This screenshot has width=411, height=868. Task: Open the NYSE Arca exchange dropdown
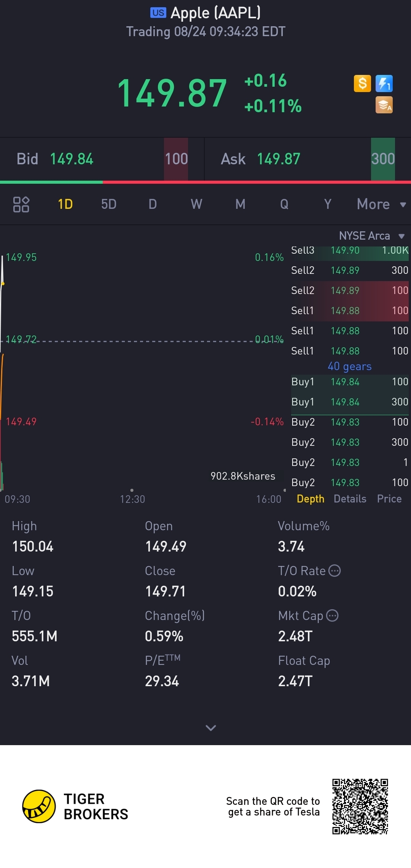(x=371, y=236)
